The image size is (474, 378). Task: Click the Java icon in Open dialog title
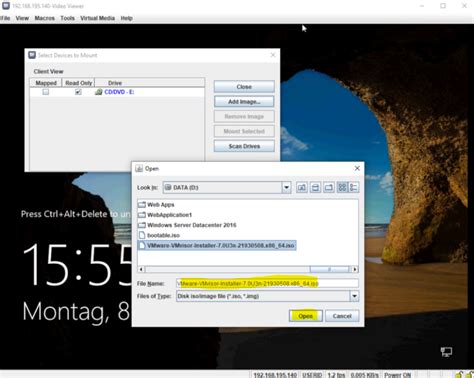139,169
